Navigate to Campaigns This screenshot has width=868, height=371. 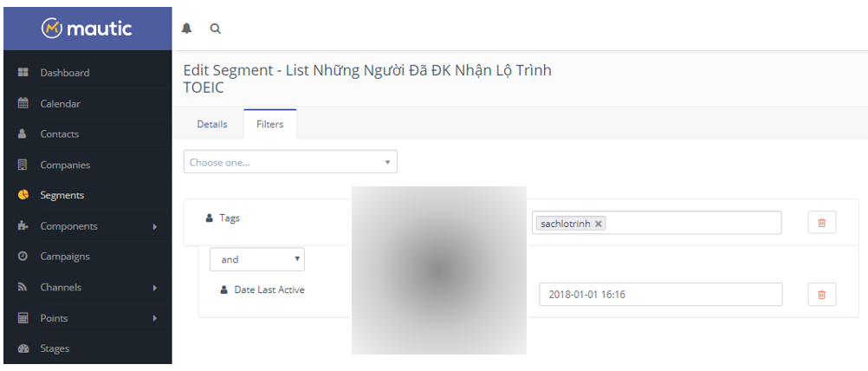pyautogui.click(x=64, y=257)
